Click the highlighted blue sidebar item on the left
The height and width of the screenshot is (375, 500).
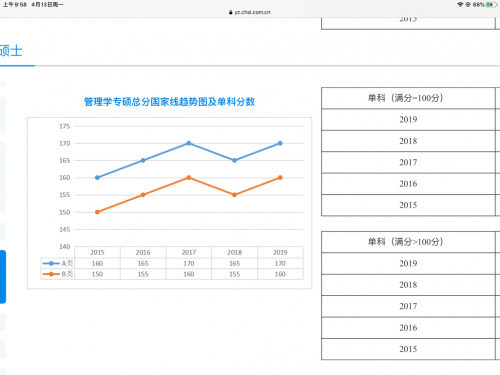pos(3,277)
